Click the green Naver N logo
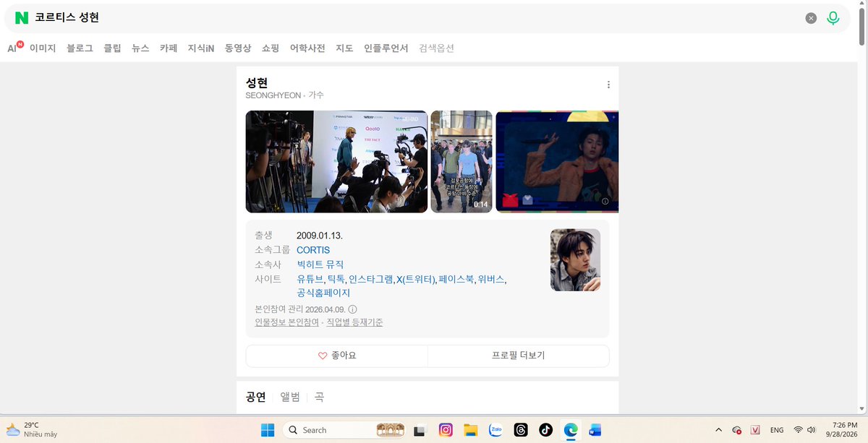The width and height of the screenshot is (868, 443). (22, 18)
